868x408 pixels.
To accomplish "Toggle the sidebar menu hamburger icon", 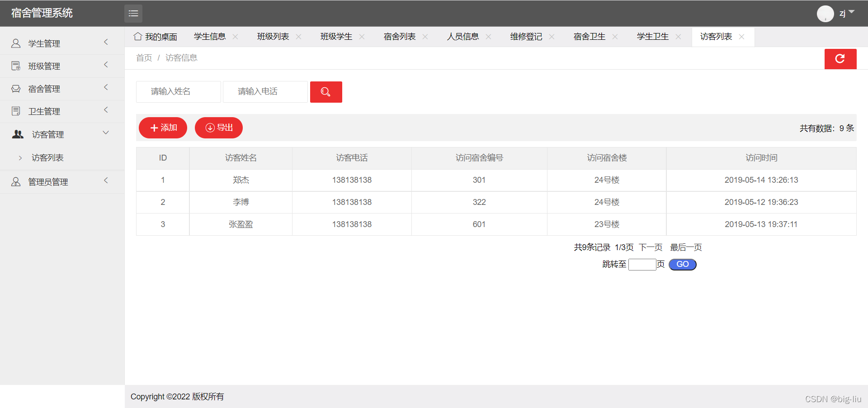I will (x=133, y=14).
